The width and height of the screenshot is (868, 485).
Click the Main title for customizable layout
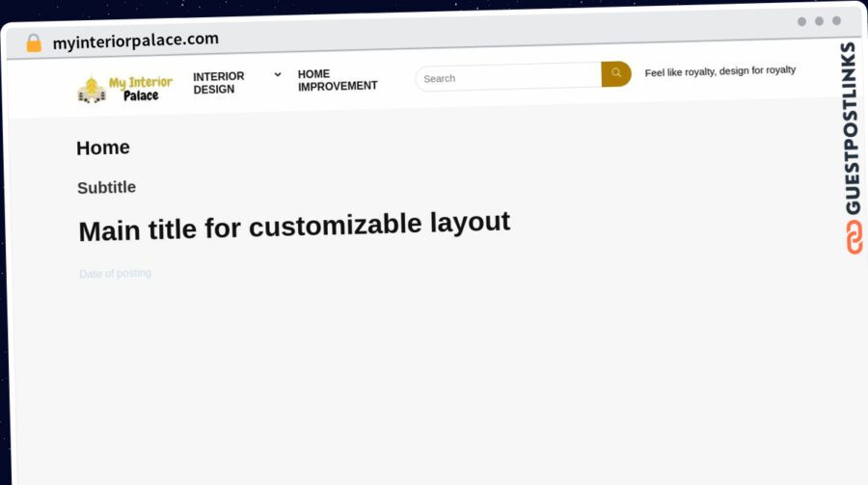click(x=294, y=226)
